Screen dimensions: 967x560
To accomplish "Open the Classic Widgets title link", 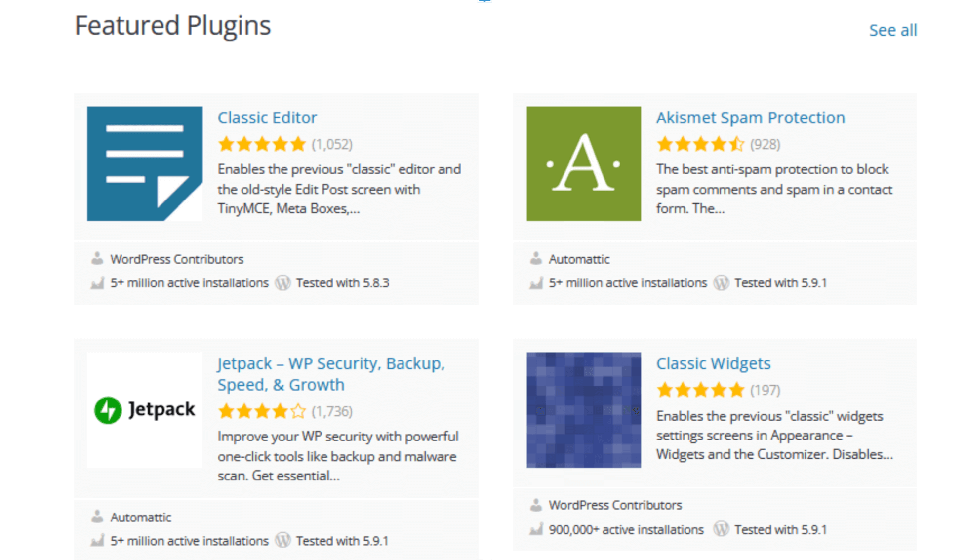I will point(713,363).
